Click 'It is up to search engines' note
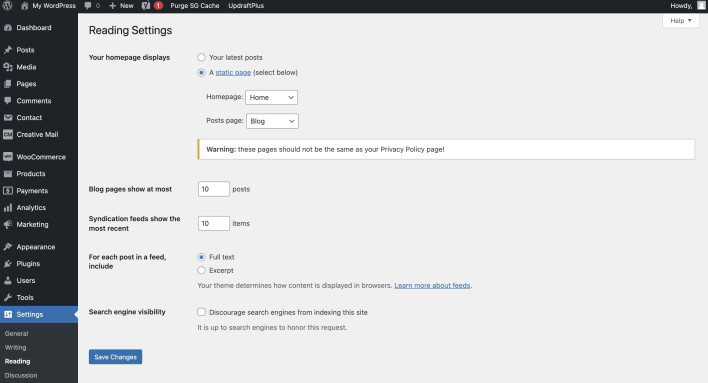The height and width of the screenshot is (383, 708). pyautogui.click(x=272, y=327)
